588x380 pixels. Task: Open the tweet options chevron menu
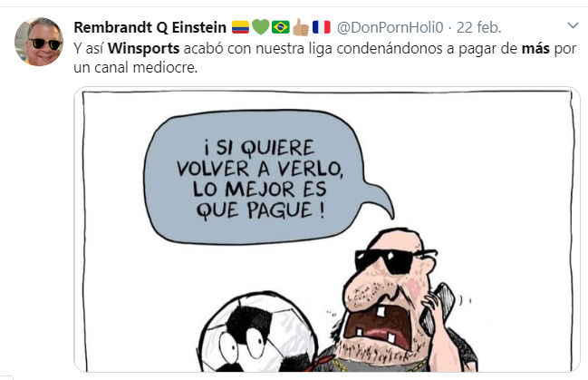pos(573,26)
